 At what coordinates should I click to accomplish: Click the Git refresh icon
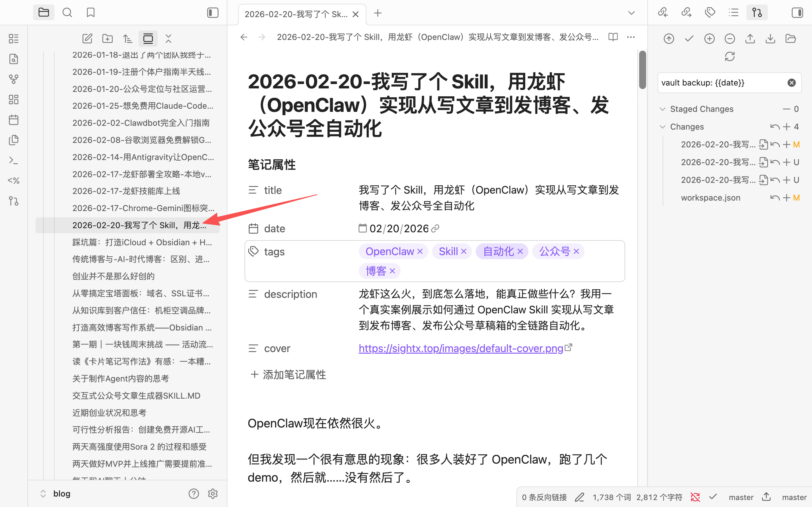730,56
